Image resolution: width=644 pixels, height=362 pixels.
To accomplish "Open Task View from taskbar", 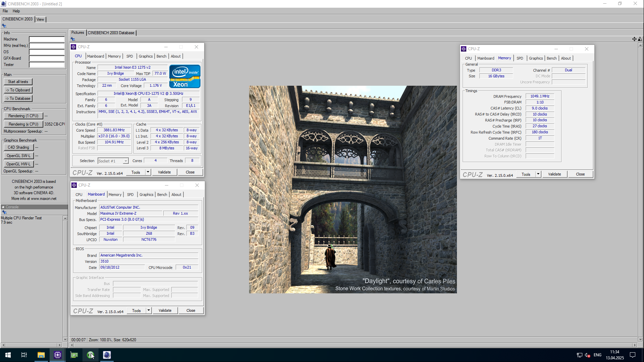I will pyautogui.click(x=24, y=355).
